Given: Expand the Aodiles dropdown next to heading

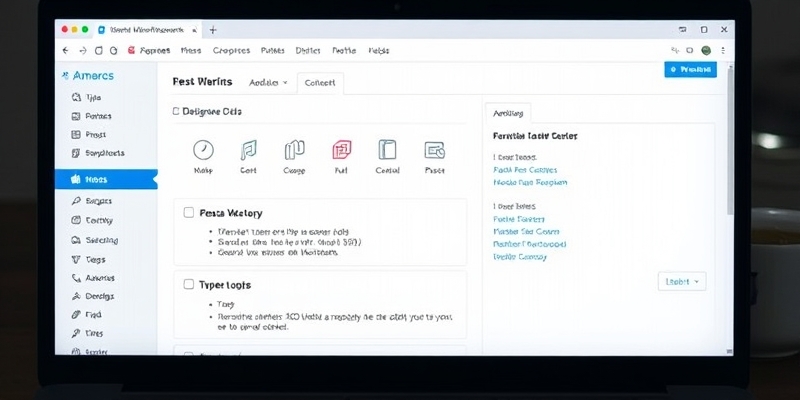Looking at the screenshot, I should point(268,82).
